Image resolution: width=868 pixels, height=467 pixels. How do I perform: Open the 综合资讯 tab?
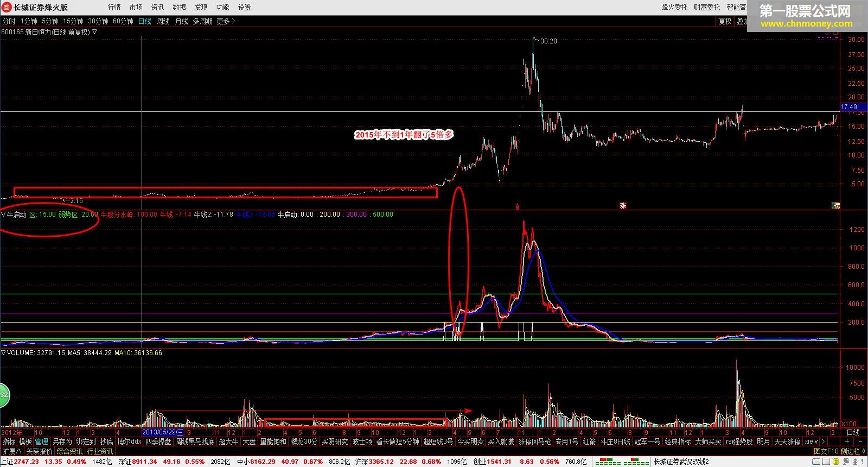(70, 451)
